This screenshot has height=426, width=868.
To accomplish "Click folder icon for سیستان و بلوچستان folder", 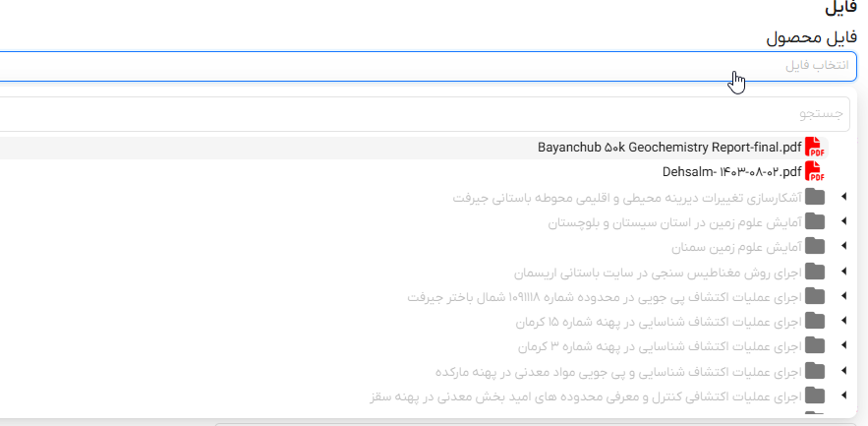I will pos(815,222).
